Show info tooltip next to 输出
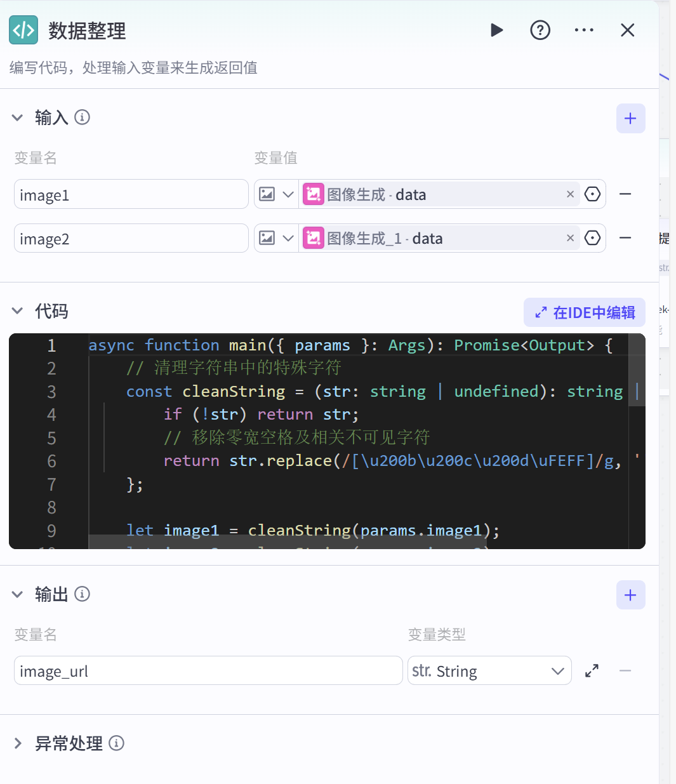 point(82,594)
